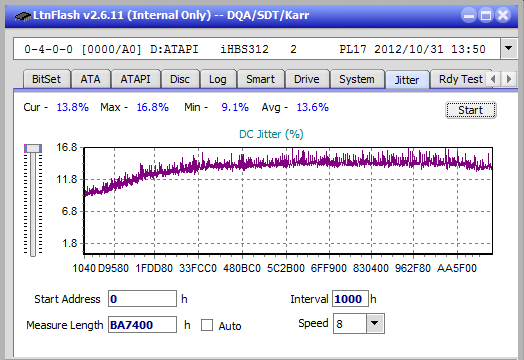Click the Start Address label
This screenshot has height=360, width=524.
(x=67, y=299)
